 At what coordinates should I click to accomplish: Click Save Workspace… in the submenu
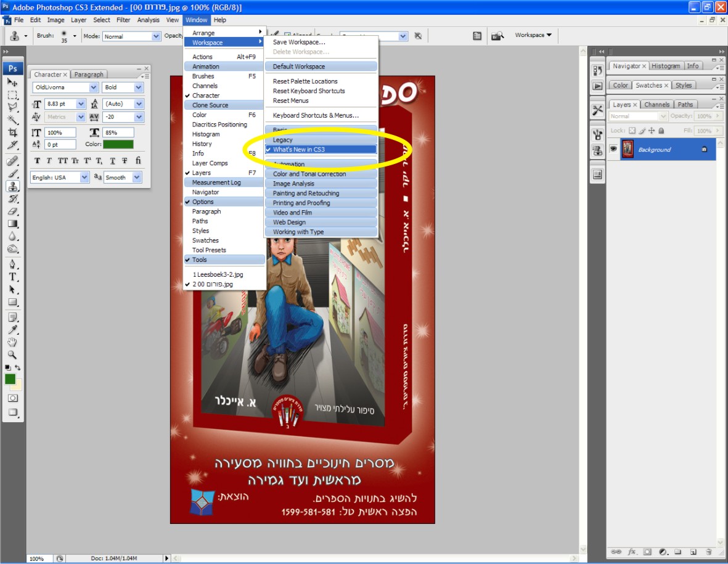click(321, 42)
